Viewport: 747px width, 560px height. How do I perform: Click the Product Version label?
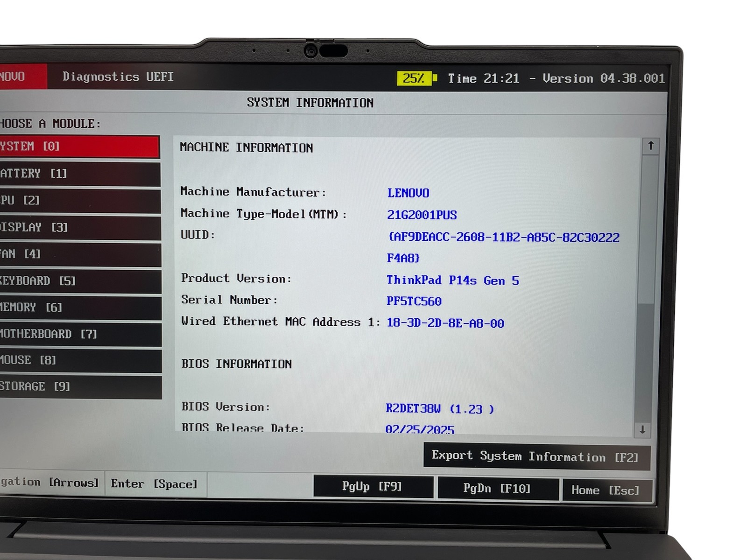[x=236, y=279]
